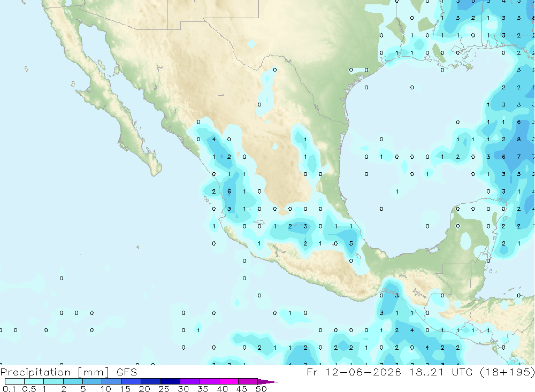This screenshot has height=392, width=535.
Task: Click the 0.1–0.5 mm palest cyan legend swatch
Action: click(14, 381)
